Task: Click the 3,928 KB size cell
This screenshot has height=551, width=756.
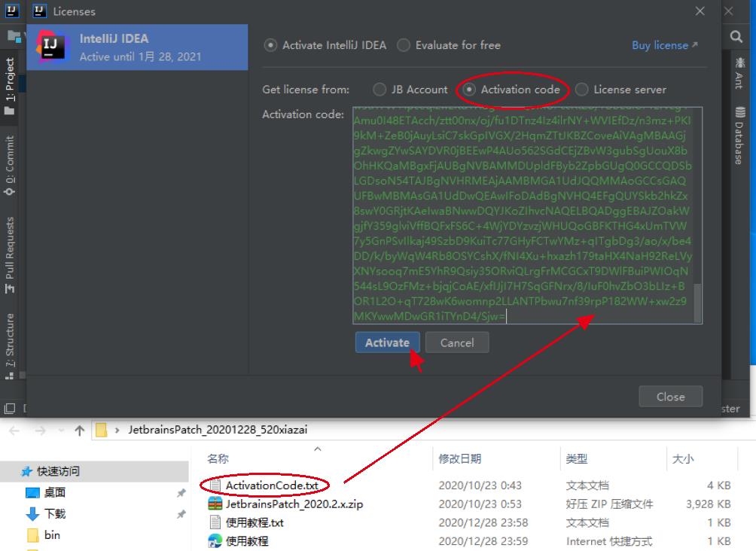Action: point(709,504)
